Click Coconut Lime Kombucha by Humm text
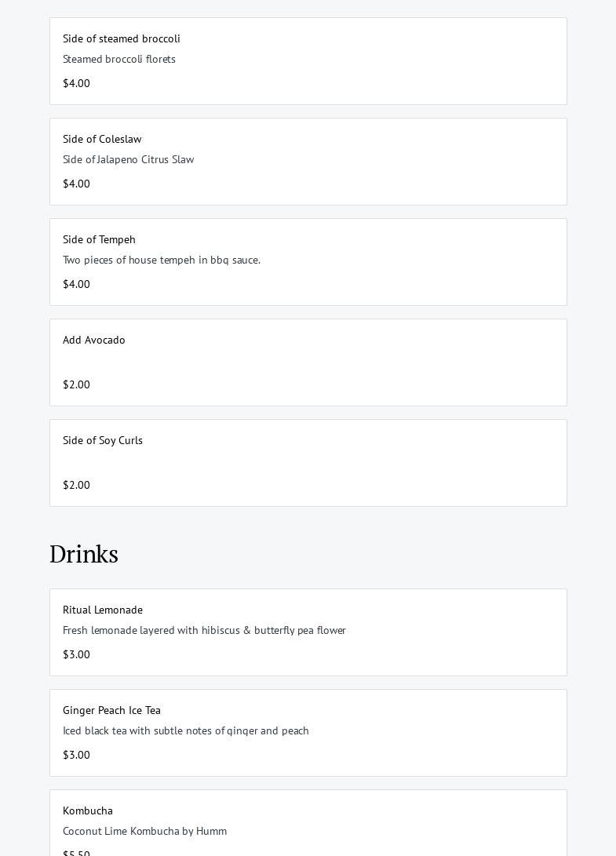 144,831
